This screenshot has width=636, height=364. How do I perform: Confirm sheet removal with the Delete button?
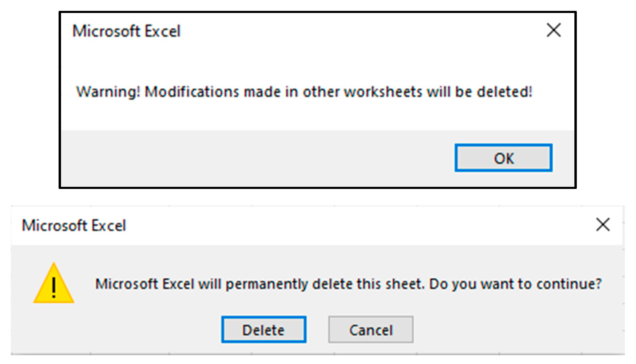pos(264,330)
